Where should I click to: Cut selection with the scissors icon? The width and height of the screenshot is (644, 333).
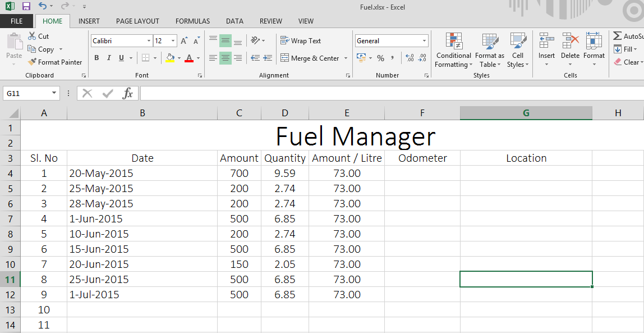(x=32, y=37)
